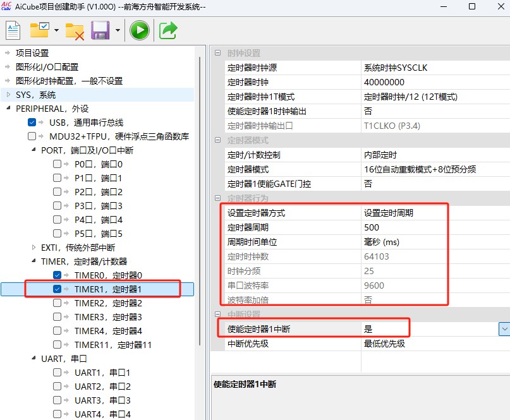Collapse the 时钟设置 property section
Screen dimensions: 510x420
click(x=218, y=53)
